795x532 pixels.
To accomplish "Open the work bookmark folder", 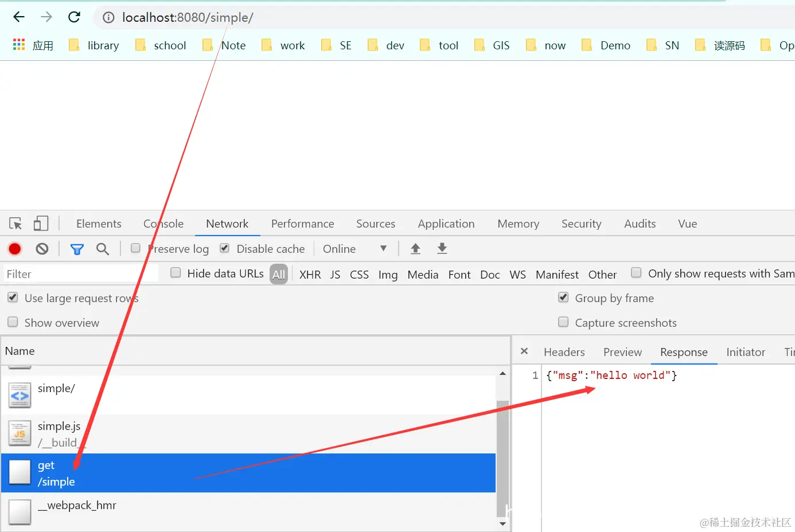I will point(283,45).
